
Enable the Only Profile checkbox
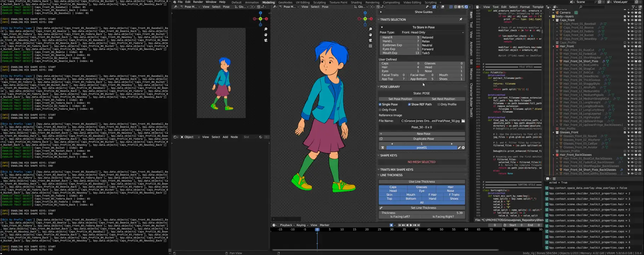click(x=439, y=104)
